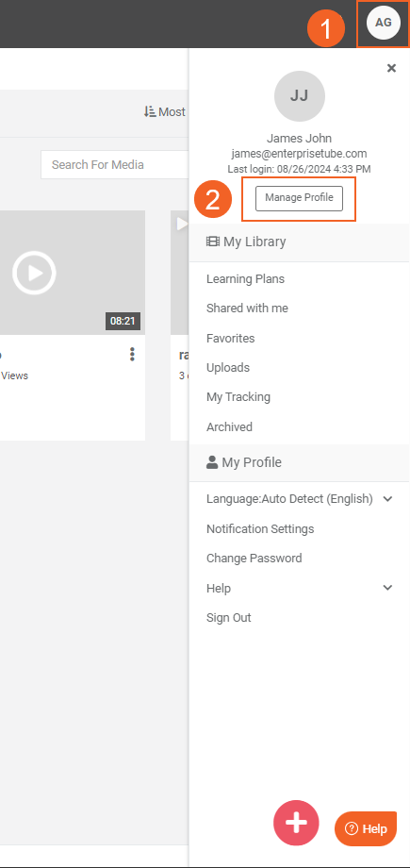Open Shared with me
This screenshot has height=868, width=410.
pyautogui.click(x=247, y=309)
